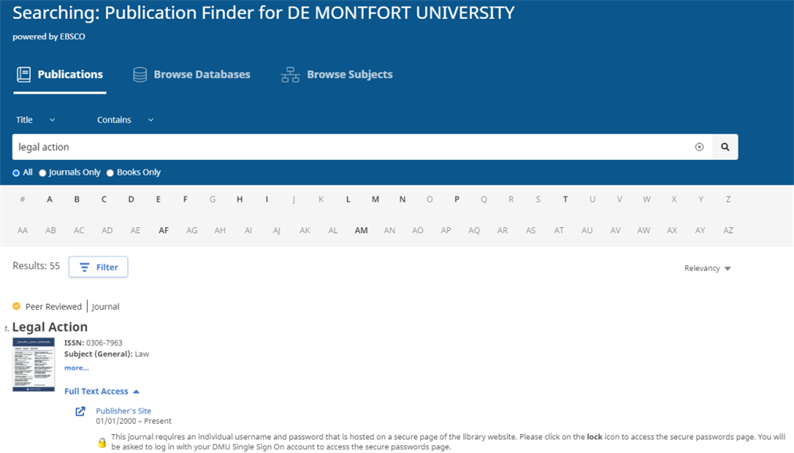Click the Publications book icon
The width and height of the screenshot is (794, 453).
[24, 74]
